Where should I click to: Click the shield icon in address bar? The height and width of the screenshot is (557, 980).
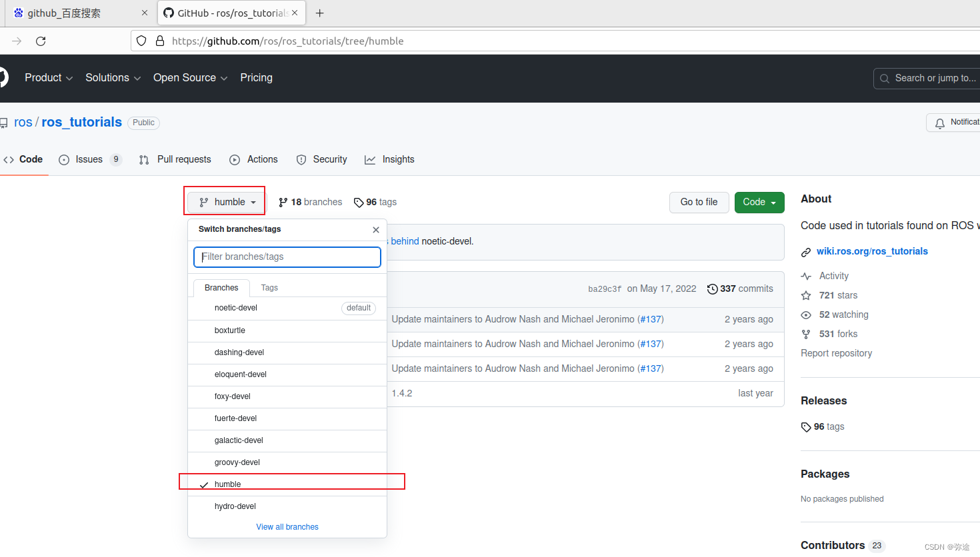tap(141, 41)
